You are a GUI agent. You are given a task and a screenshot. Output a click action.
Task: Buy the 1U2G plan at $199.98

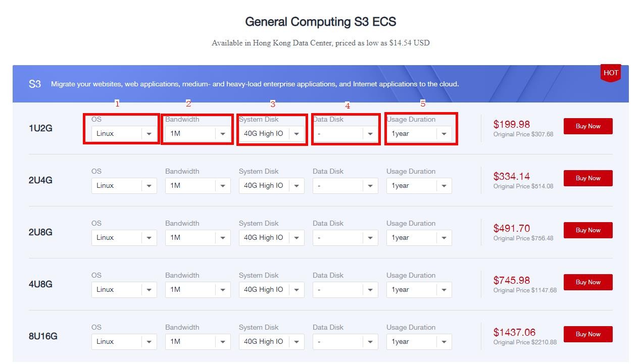588,126
